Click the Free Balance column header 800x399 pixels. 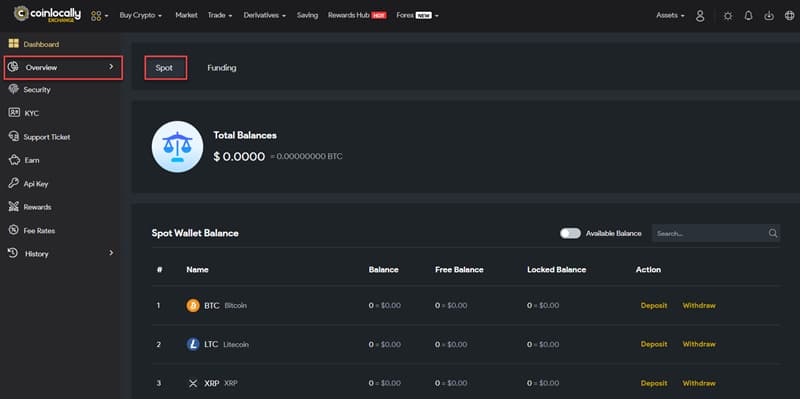(459, 269)
